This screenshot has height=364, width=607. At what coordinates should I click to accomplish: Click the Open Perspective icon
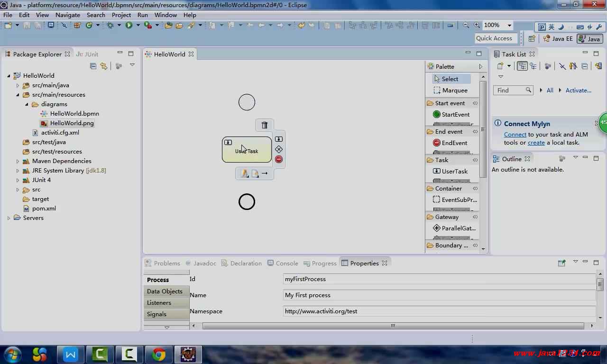532,39
